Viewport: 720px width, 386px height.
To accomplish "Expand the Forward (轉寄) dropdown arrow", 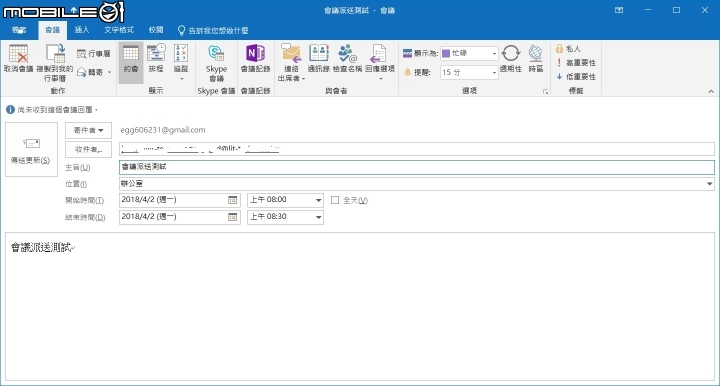I will (x=110, y=73).
